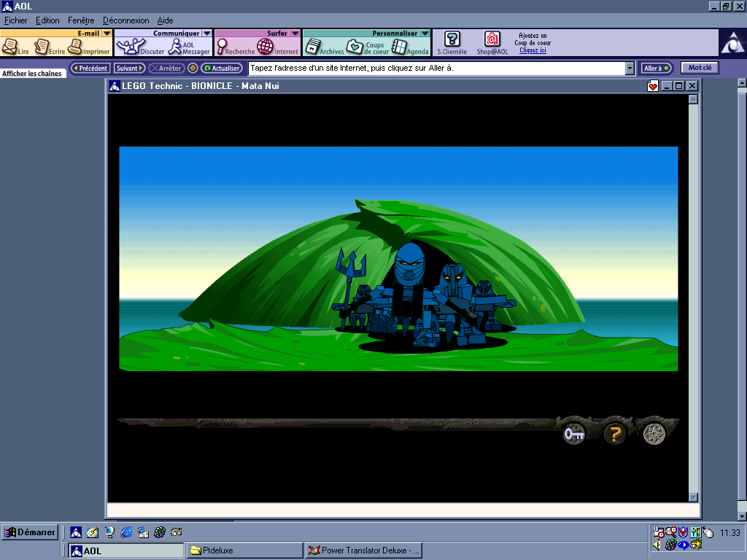The image size is (747, 560).
Task: Open the address bar history dropdown
Action: click(630, 69)
